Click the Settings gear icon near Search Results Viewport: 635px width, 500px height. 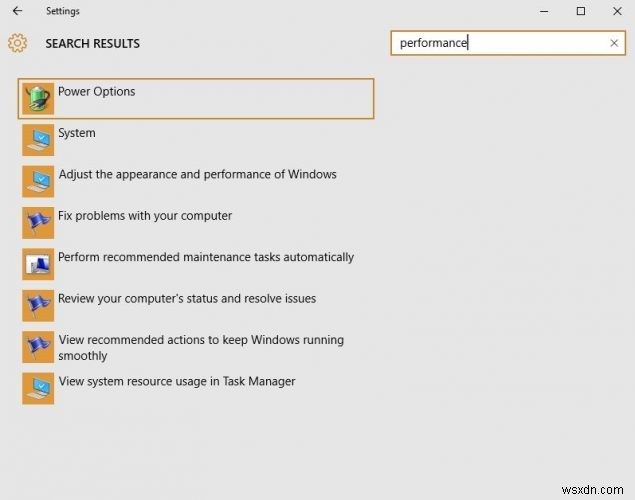pyautogui.click(x=17, y=43)
